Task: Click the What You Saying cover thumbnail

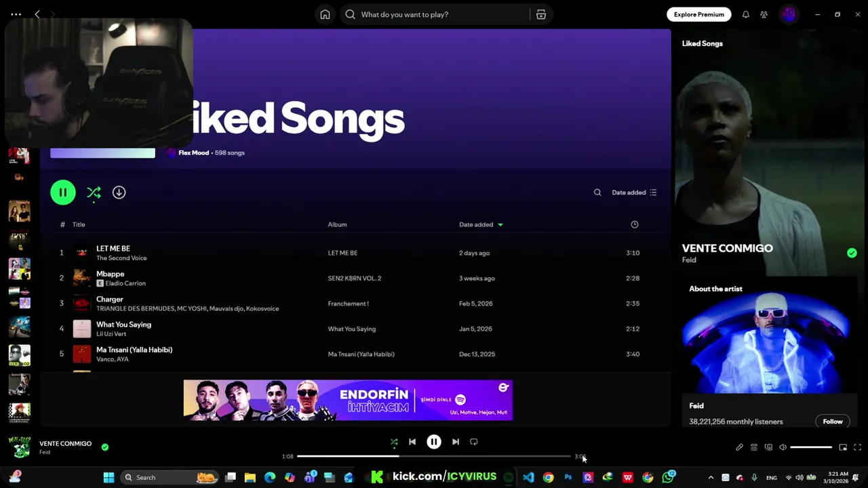Action: (x=82, y=329)
